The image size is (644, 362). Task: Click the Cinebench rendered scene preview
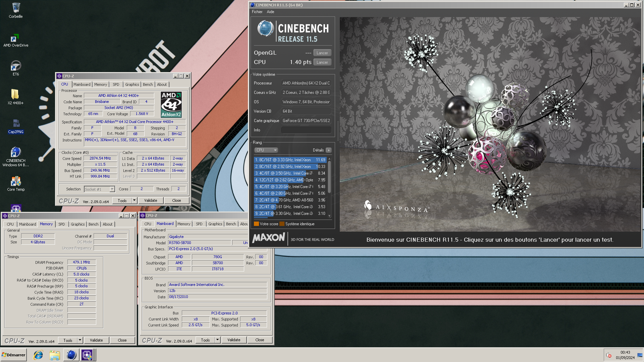pos(490,124)
